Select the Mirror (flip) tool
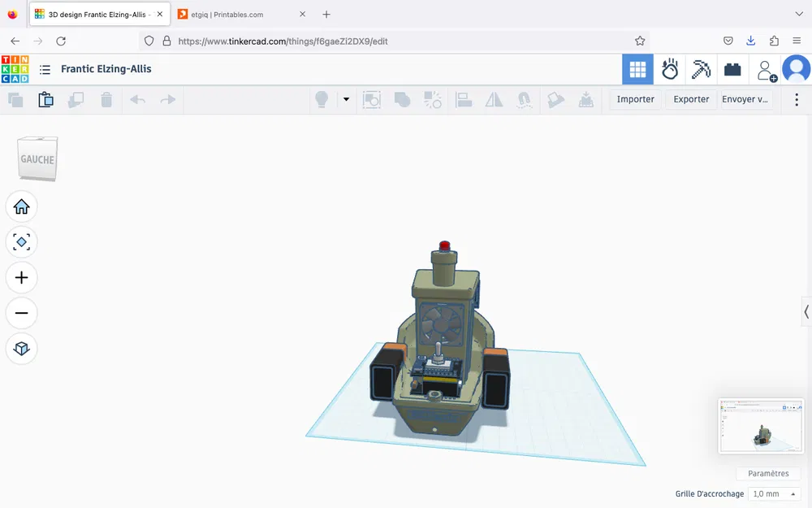The height and width of the screenshot is (508, 812). pyautogui.click(x=495, y=99)
